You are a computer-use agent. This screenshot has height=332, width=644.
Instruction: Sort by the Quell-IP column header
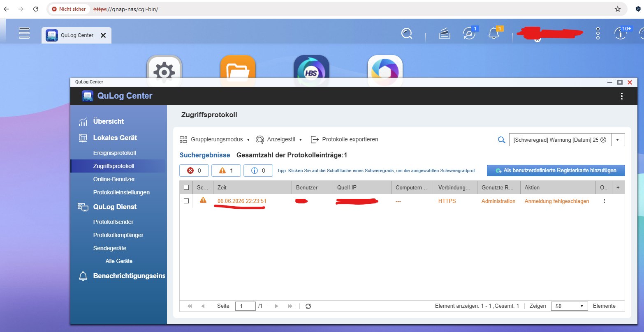(362, 187)
